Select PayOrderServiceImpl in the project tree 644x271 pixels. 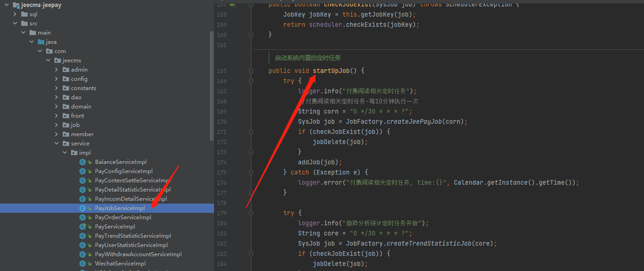[107, 217]
